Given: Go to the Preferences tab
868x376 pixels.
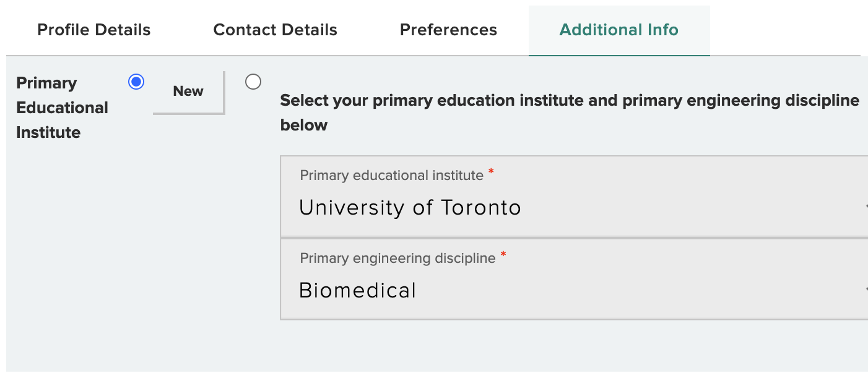Looking at the screenshot, I should 448,30.
